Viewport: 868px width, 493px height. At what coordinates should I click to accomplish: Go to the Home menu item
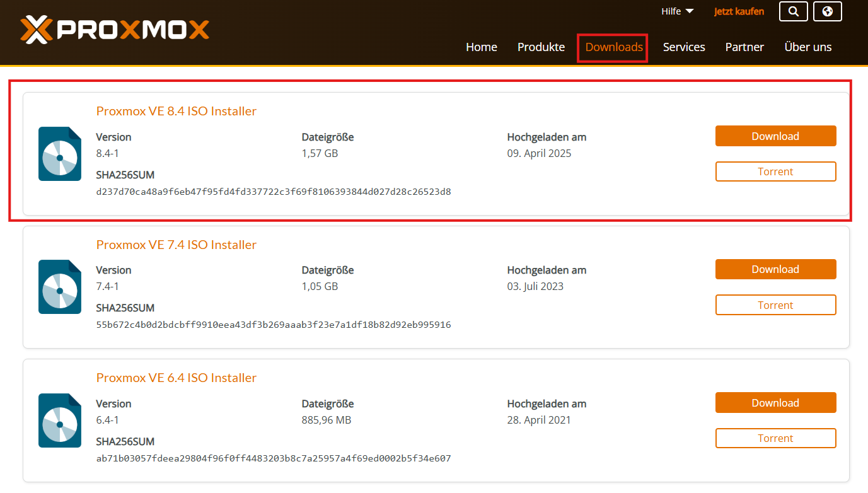(482, 47)
